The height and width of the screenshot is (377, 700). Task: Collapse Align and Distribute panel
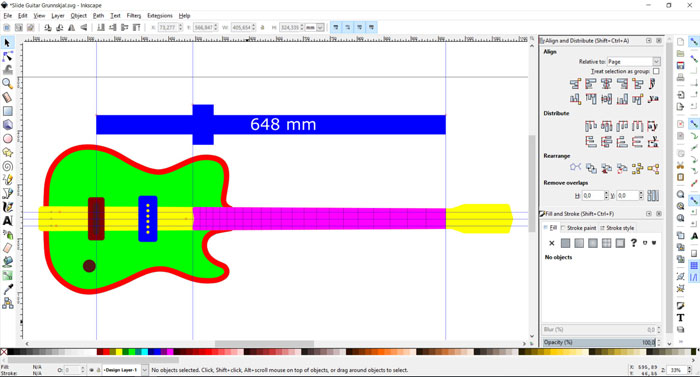[649, 41]
